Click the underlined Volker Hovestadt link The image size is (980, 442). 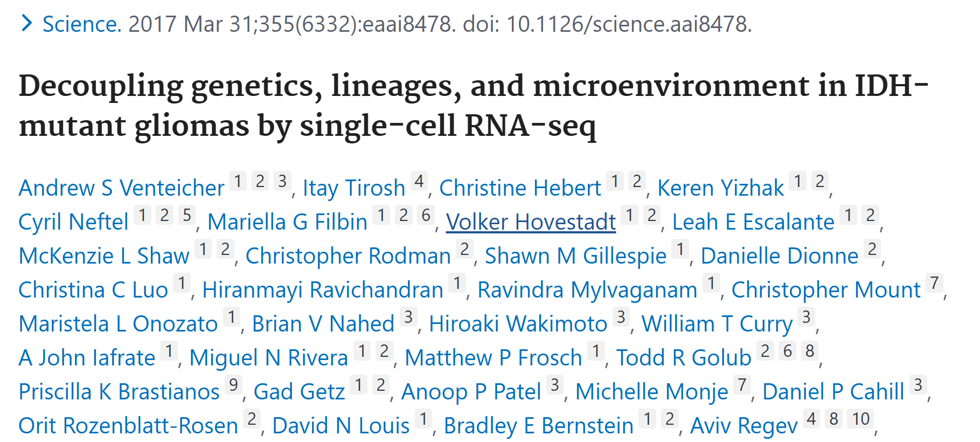coord(531,222)
